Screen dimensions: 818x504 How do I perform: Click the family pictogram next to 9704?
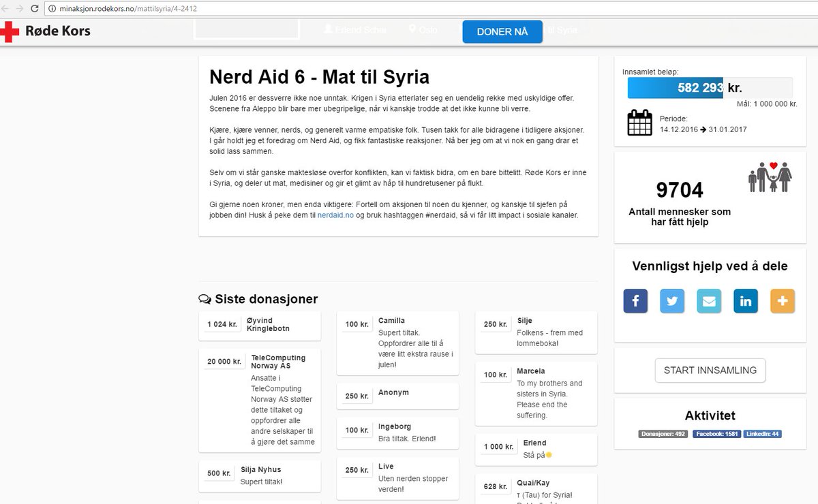pyautogui.click(x=771, y=177)
